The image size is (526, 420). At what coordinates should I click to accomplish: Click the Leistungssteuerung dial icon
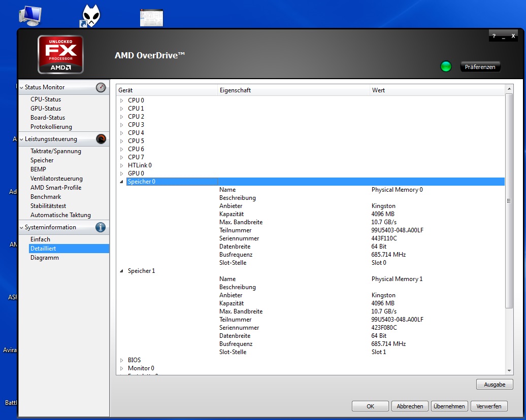click(x=101, y=139)
